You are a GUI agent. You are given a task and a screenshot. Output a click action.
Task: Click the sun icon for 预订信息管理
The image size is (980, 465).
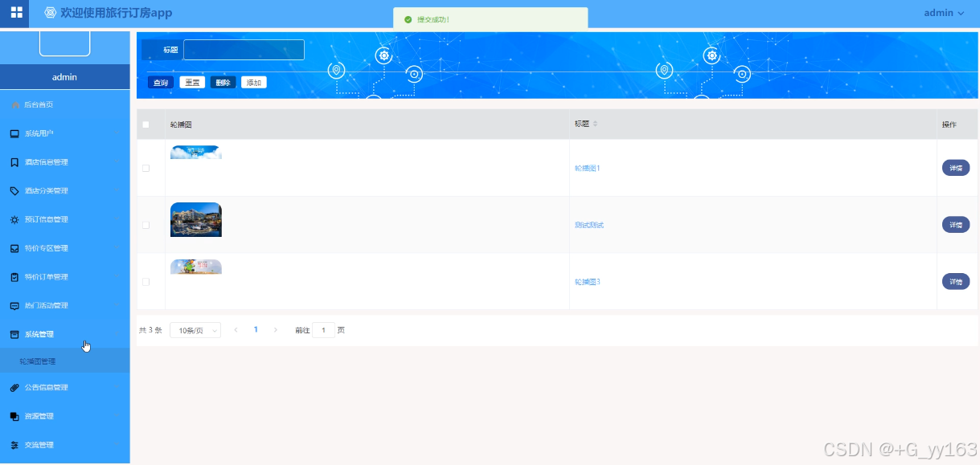14,219
